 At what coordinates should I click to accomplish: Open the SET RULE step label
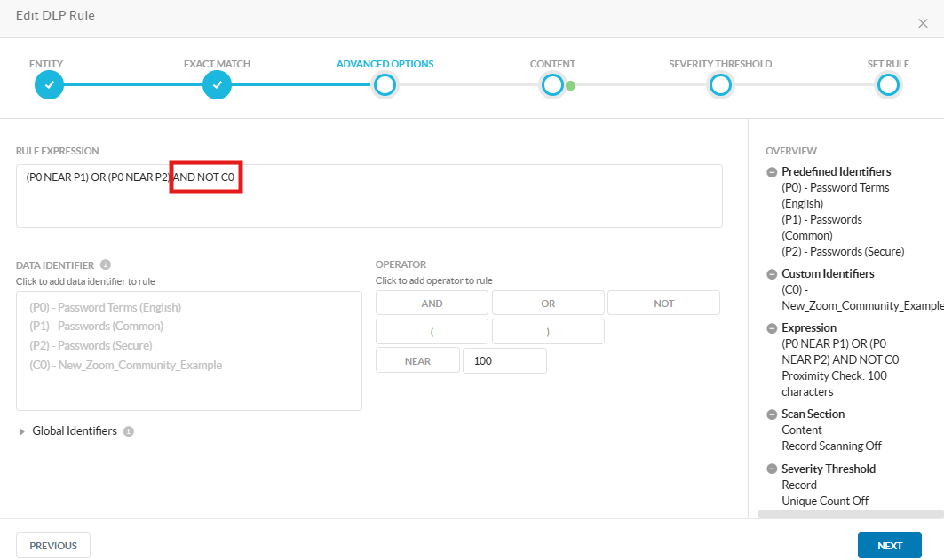click(888, 64)
